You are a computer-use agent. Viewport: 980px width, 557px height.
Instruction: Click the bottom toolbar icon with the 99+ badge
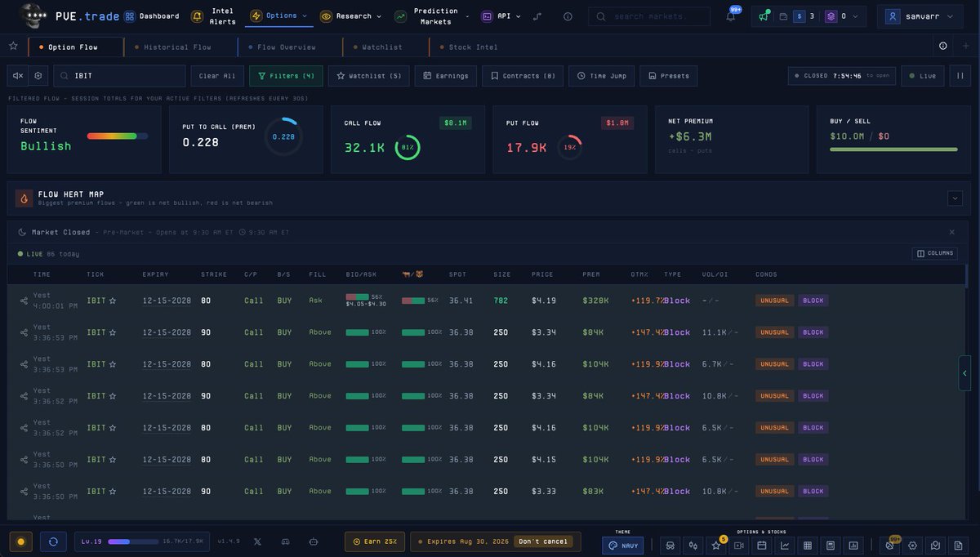tap(890, 546)
